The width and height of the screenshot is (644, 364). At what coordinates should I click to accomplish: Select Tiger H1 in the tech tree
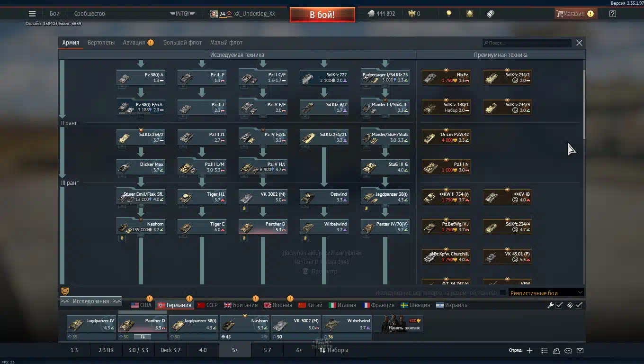tap(202, 197)
